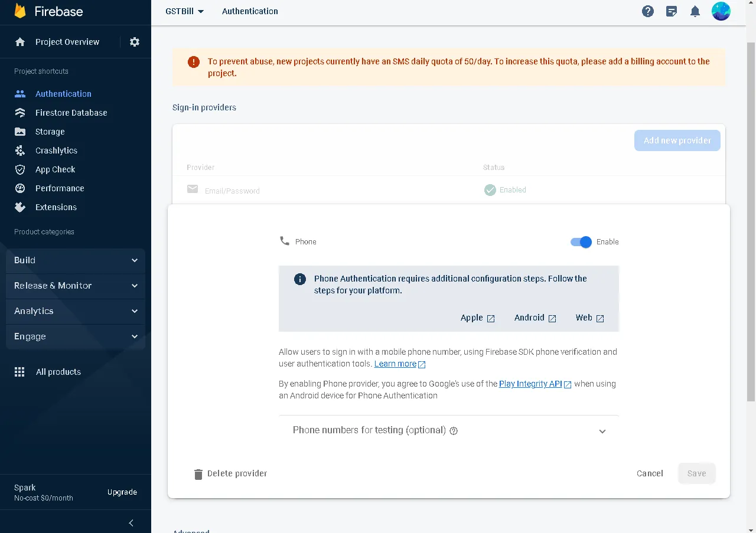This screenshot has height=533, width=756.
Task: Toggle the Phone provider Enable switch
Action: coord(581,242)
